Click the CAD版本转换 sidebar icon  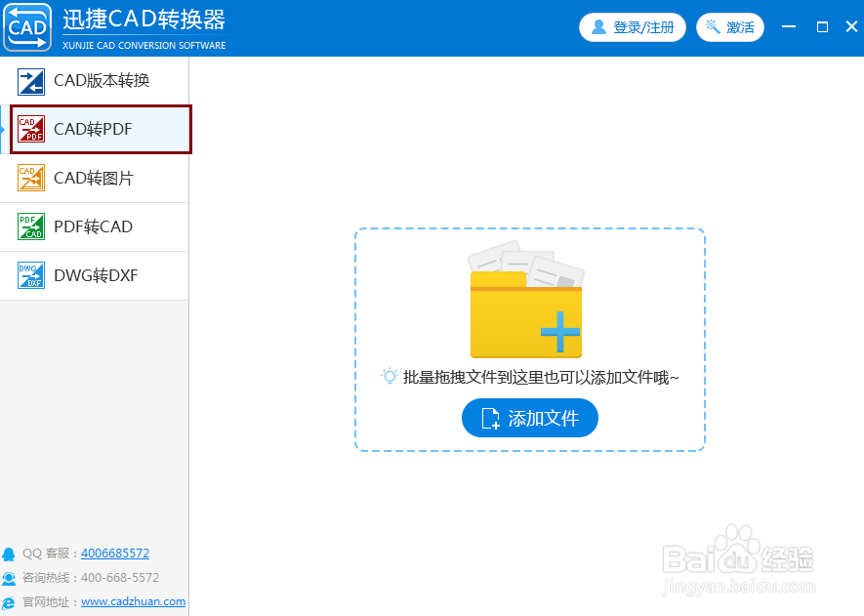31,82
